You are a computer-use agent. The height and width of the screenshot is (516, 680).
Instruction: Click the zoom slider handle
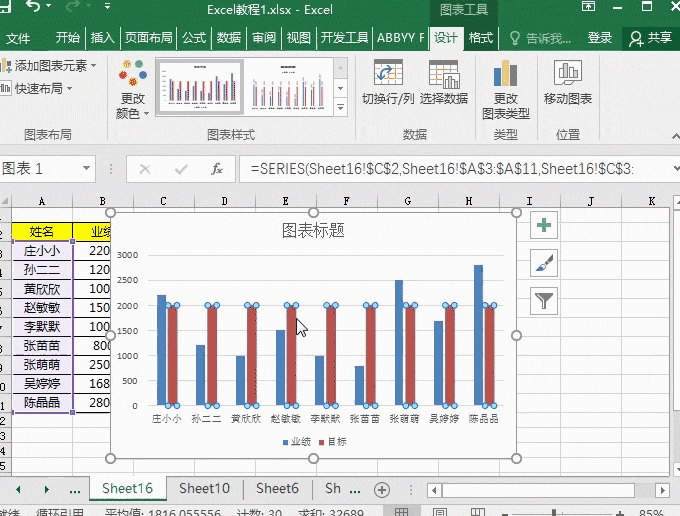(x=554, y=513)
